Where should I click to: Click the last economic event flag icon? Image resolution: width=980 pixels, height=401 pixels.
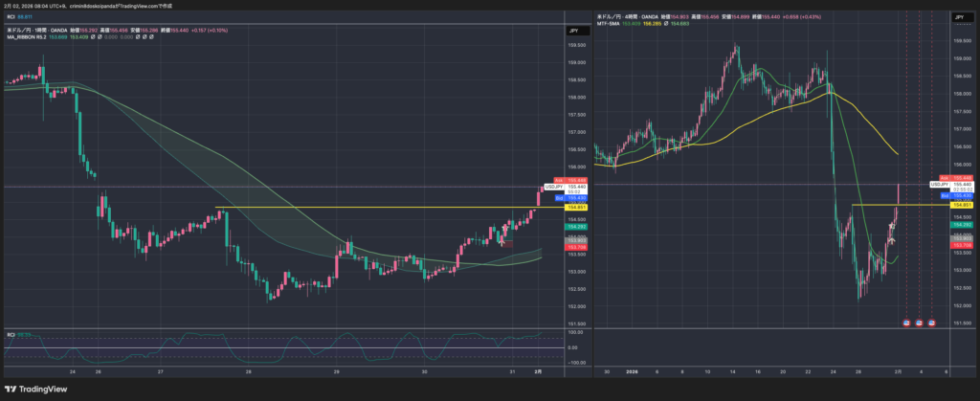coord(932,323)
